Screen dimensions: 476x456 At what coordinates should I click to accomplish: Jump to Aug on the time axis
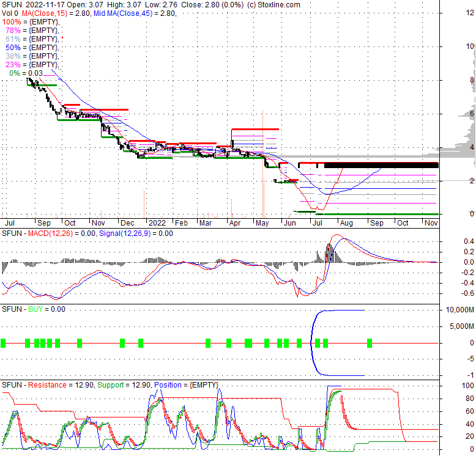click(x=346, y=223)
